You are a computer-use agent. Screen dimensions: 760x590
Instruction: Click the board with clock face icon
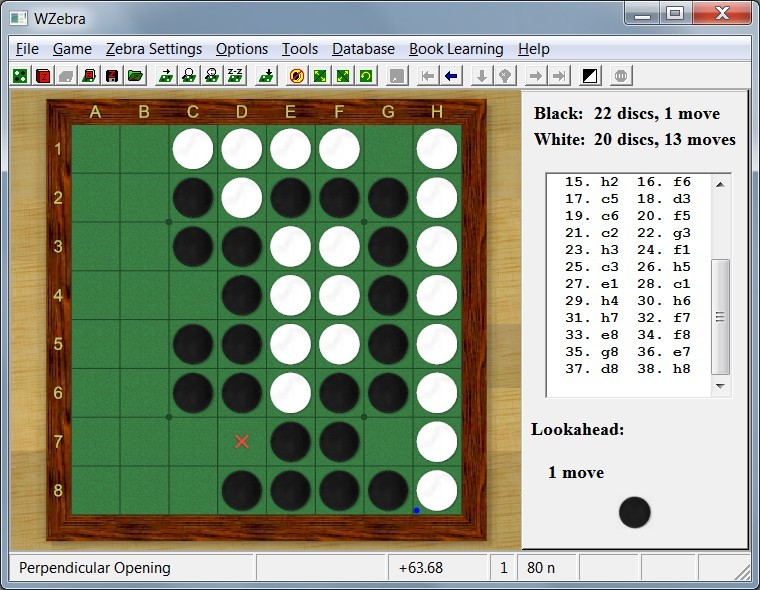pyautogui.click(x=212, y=76)
